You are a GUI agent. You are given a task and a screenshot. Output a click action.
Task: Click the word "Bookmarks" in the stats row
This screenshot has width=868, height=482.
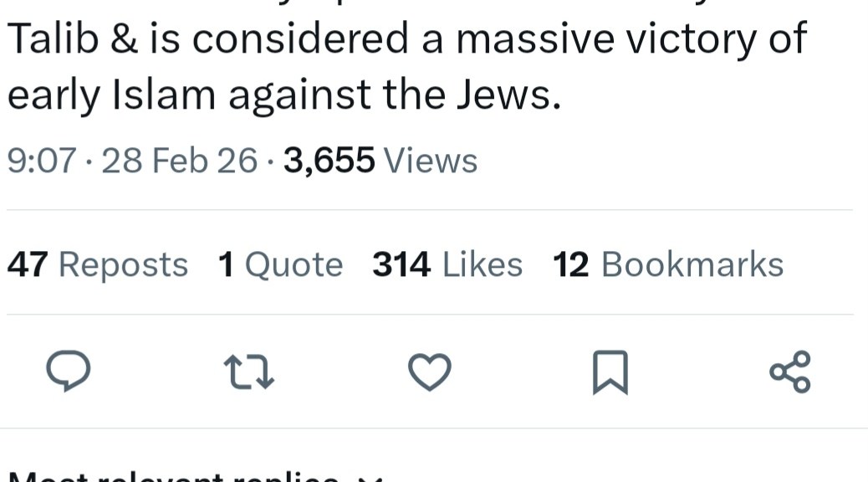click(x=692, y=264)
